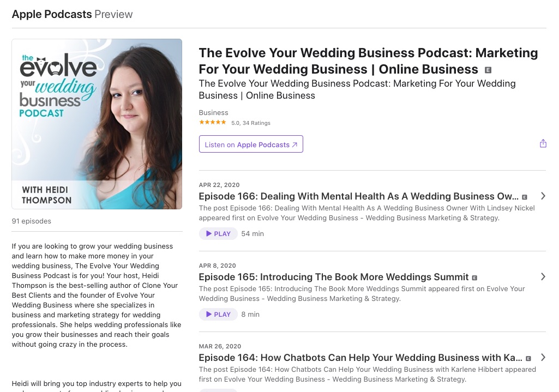Open the Episode 164 chatbots title link
This screenshot has height=392, width=559.
pyautogui.click(x=360, y=358)
